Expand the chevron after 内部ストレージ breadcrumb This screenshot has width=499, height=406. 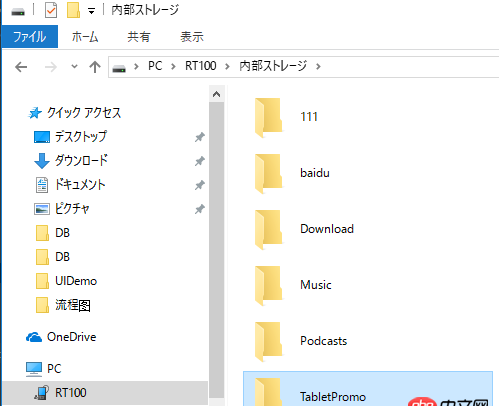[318, 67]
